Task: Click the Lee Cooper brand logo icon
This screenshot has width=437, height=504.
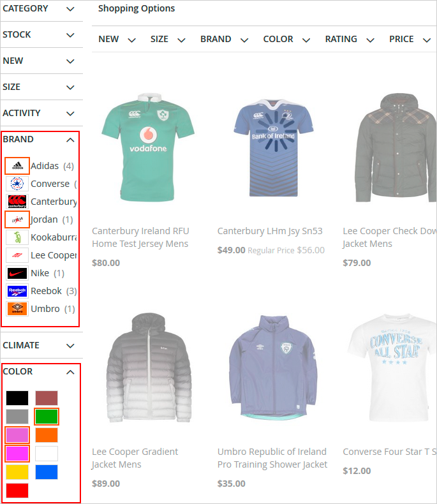Action: click(17, 255)
